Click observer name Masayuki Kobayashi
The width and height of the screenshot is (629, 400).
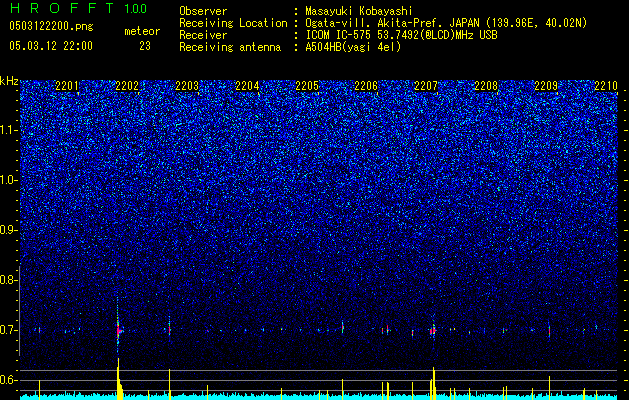click(x=359, y=11)
